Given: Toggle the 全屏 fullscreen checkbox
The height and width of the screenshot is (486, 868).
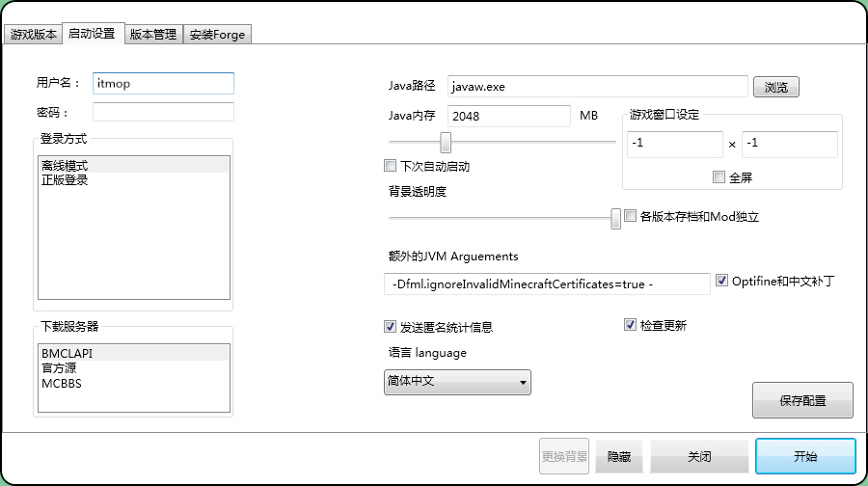Looking at the screenshot, I should [719, 176].
